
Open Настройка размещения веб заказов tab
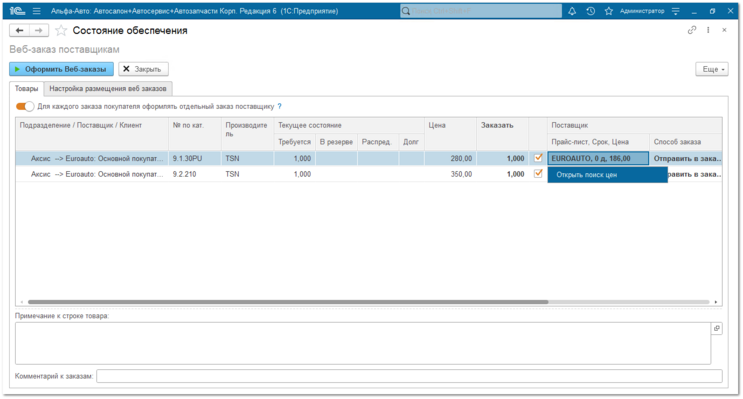point(108,89)
